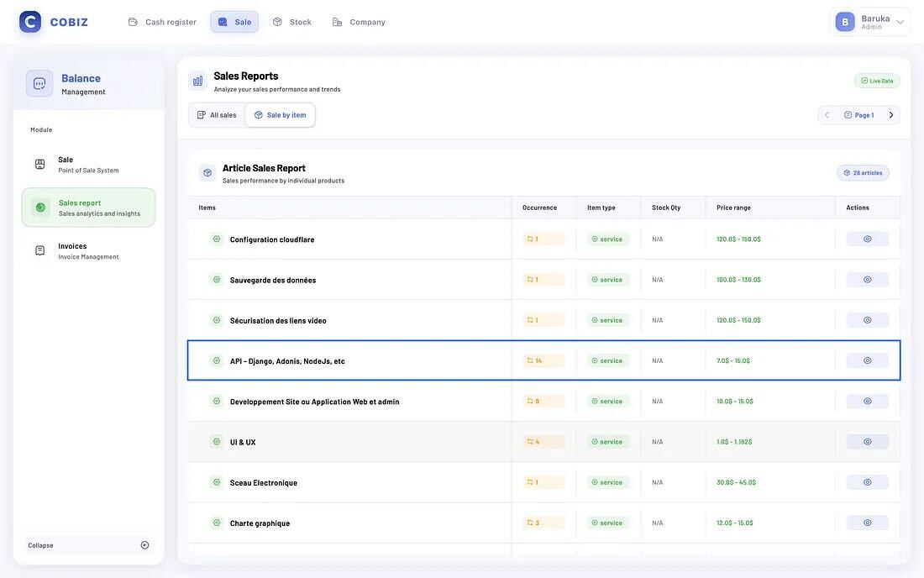Click the Article Sales Report header icon
This screenshot has height=578, width=924.
tap(207, 173)
